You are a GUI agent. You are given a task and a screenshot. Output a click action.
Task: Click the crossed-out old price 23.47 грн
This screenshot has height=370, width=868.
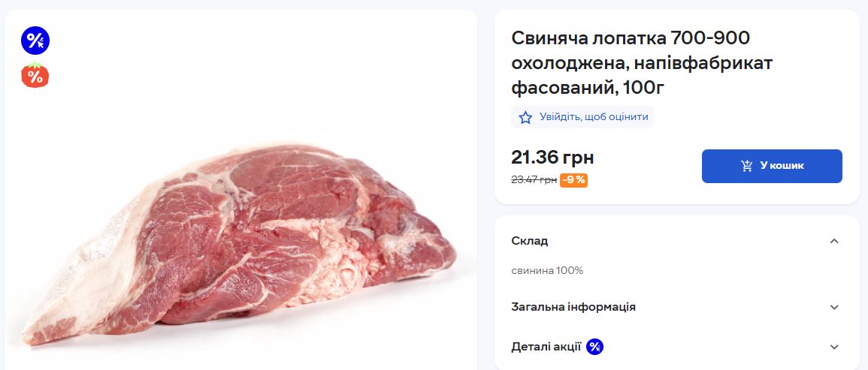534,180
